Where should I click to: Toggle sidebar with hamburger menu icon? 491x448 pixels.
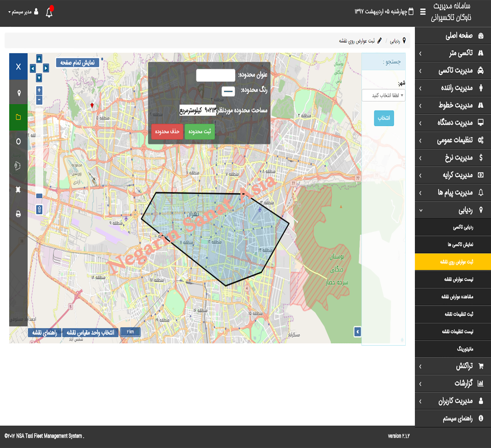tap(423, 12)
